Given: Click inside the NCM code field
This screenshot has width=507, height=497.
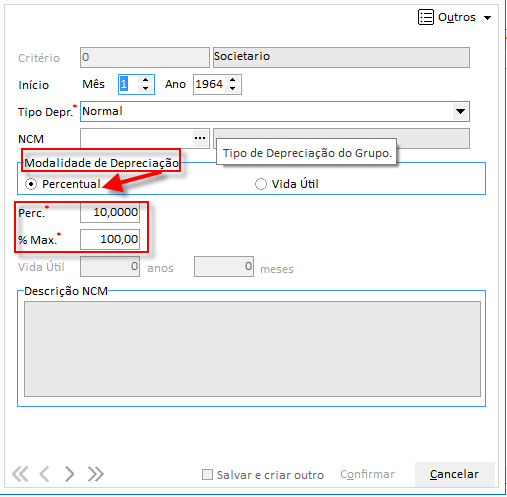Looking at the screenshot, I should click(137, 138).
